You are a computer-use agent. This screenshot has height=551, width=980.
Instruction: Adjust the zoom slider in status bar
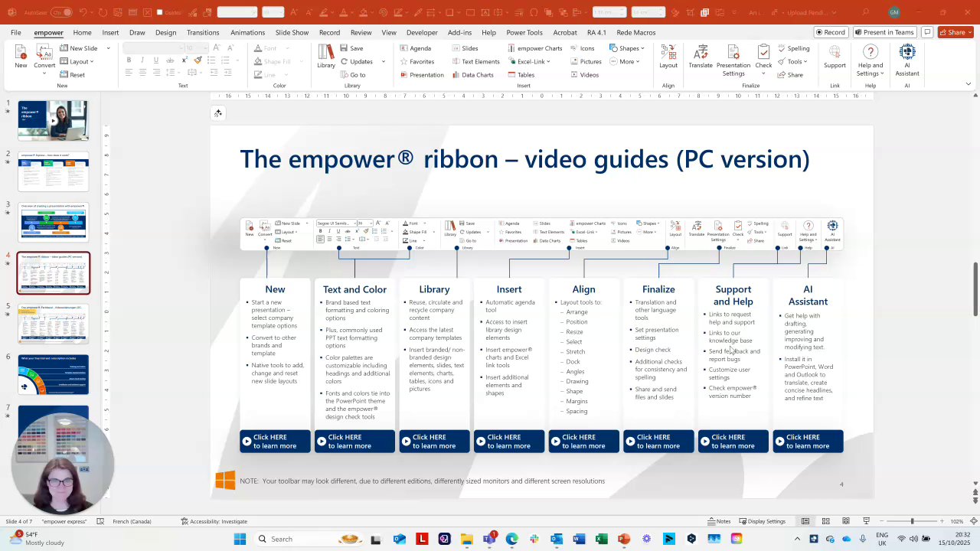[912, 521]
